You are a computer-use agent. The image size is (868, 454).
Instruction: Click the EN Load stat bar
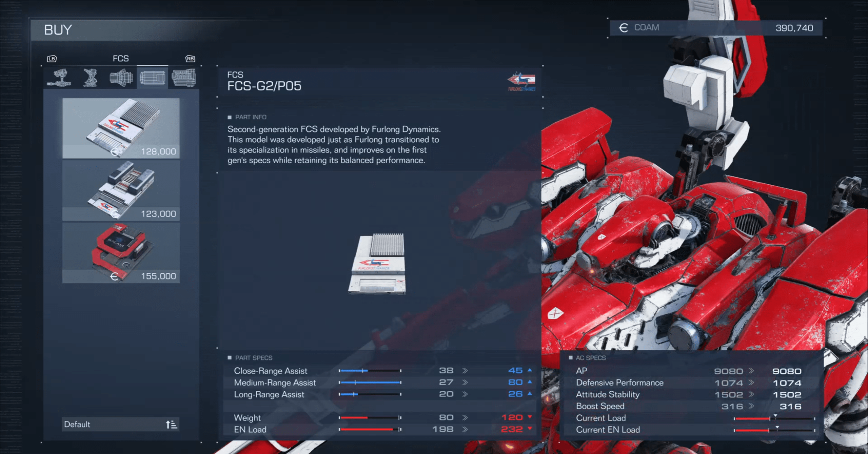tap(370, 430)
